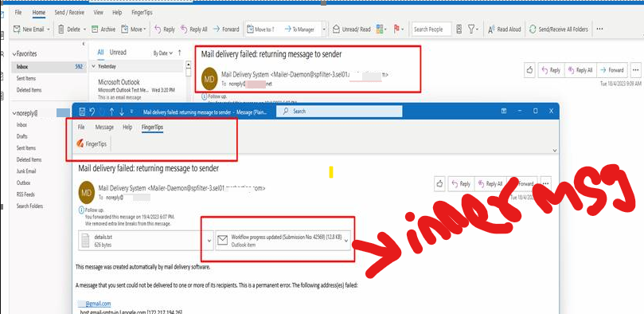Click the Archive icon in main toolbar

95,29
